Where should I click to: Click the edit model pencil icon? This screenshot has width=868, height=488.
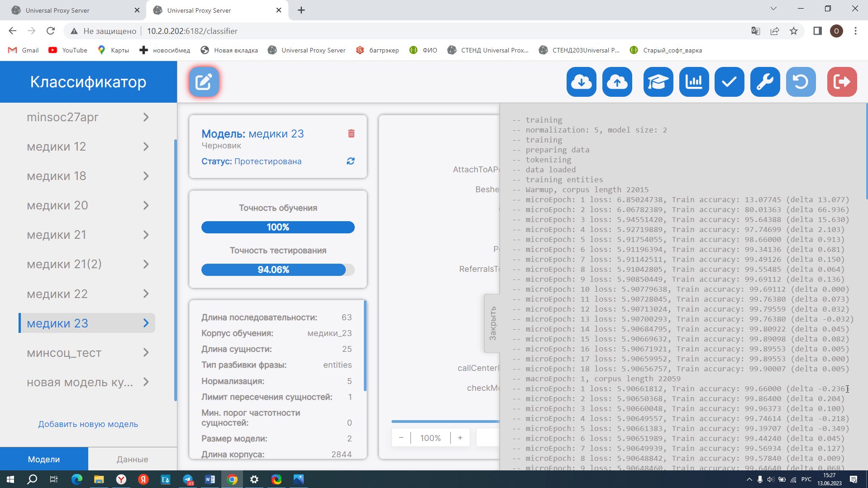204,82
